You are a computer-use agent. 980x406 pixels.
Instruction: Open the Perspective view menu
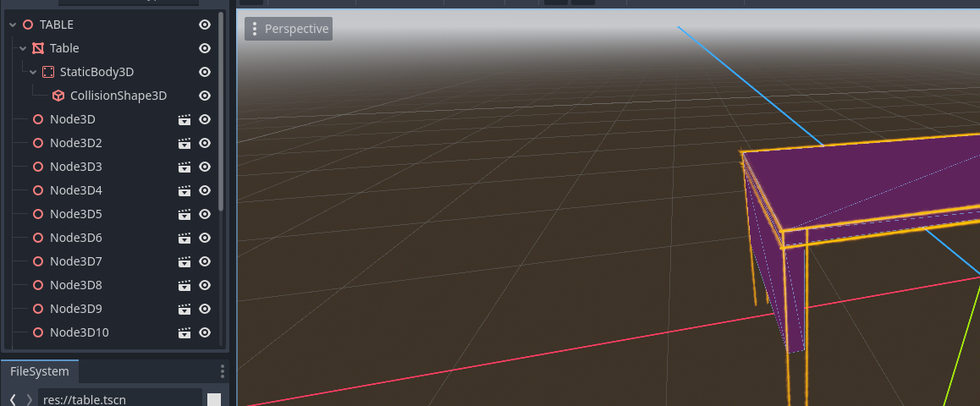288,29
